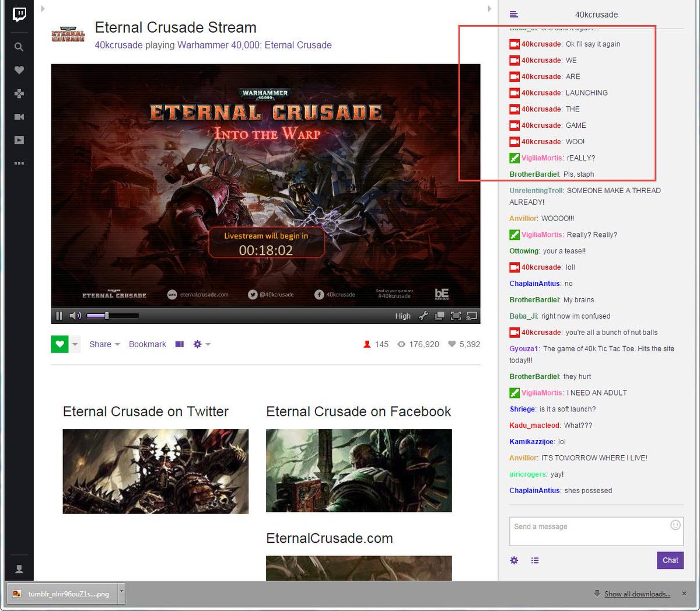This screenshot has height=611, width=700.
Task: Pause the stream video
Action: [59, 316]
